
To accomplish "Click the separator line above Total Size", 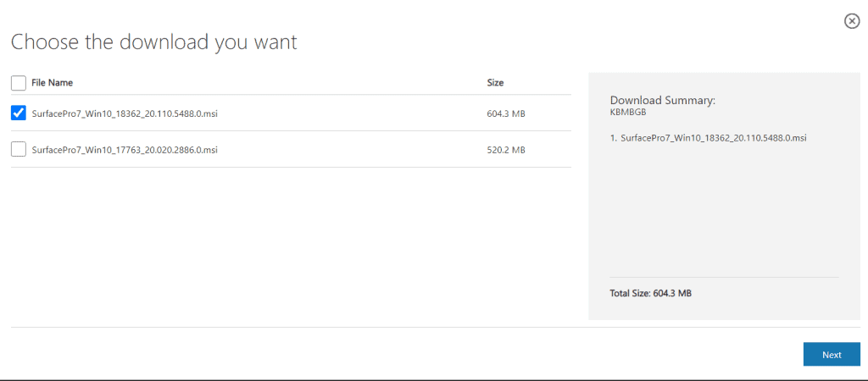I will pyautogui.click(x=724, y=277).
